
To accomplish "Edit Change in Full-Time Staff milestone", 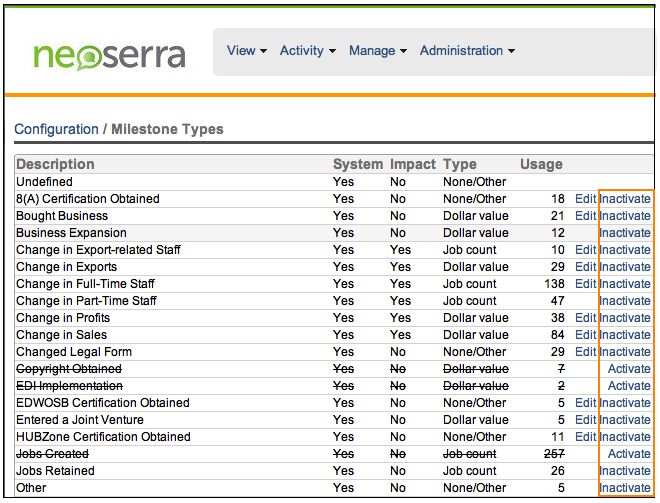I will click(x=585, y=284).
